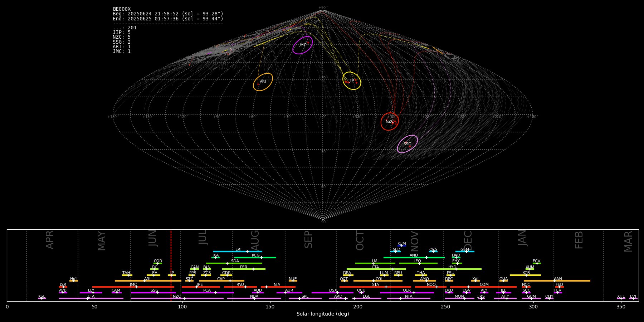
Task: Click the XCB yellow bar in the timeline
Action: pos(525,275)
